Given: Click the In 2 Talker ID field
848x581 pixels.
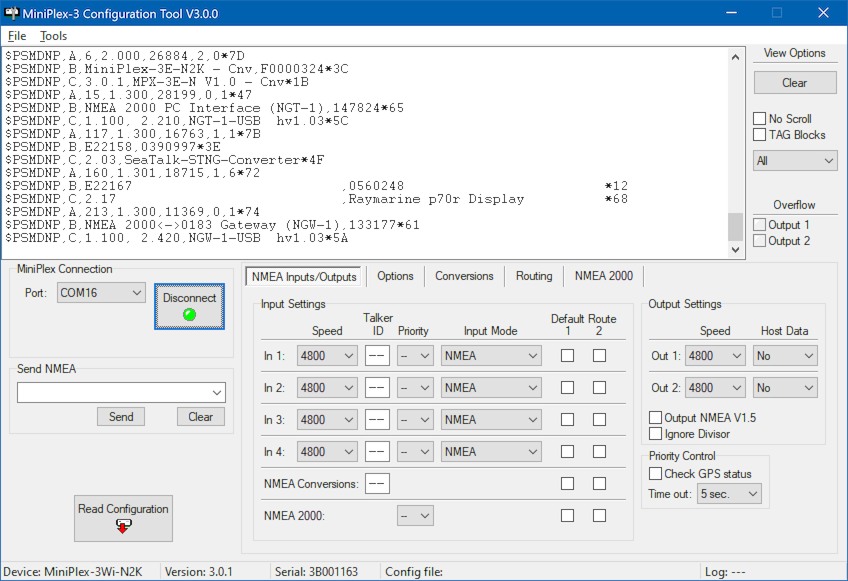Looking at the screenshot, I should 377,388.
